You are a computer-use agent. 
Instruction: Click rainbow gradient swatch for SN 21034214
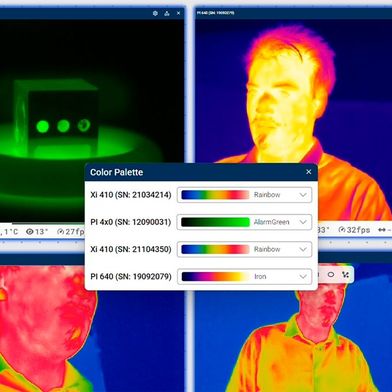tap(215, 195)
